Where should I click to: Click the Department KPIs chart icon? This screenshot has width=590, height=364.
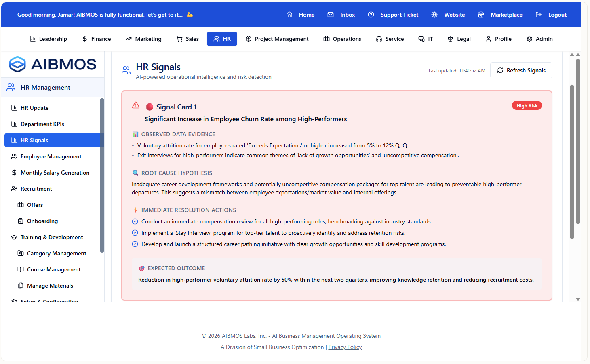pos(14,124)
